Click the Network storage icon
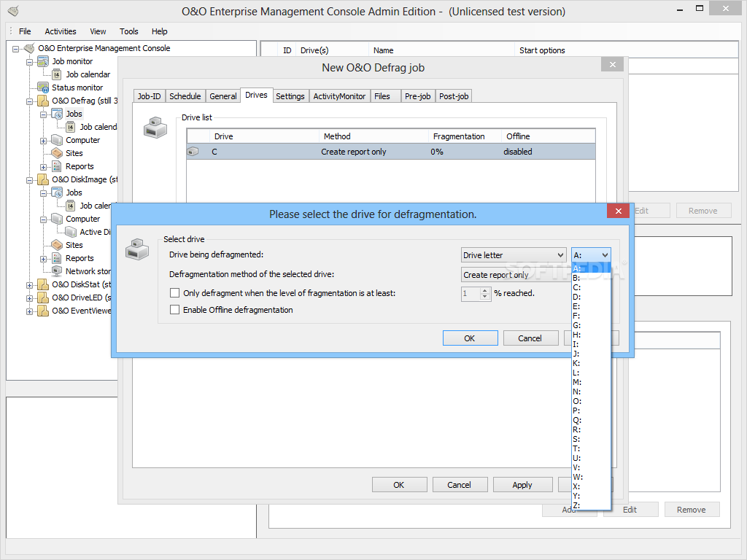The width and height of the screenshot is (747, 560). 57,271
